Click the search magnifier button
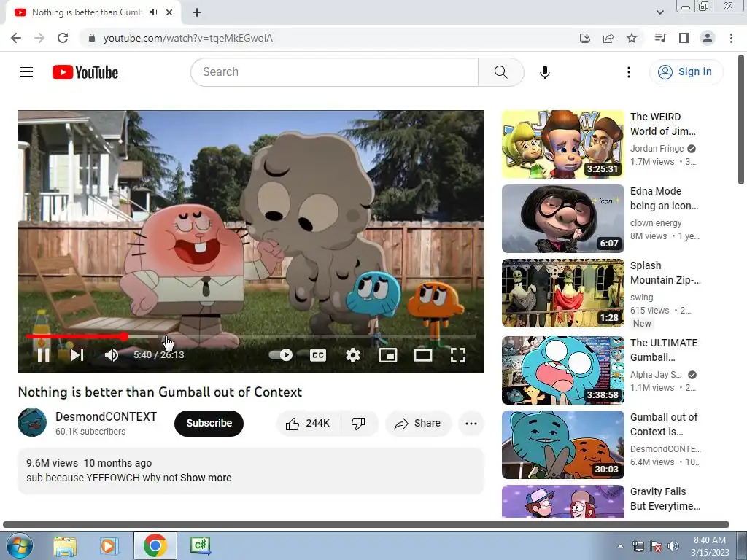 pyautogui.click(x=500, y=72)
